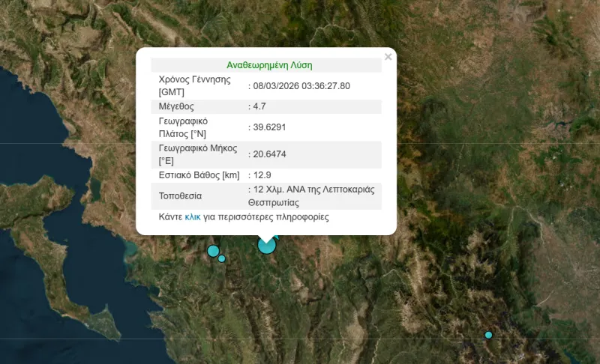Click the small earthquake marker at bottom right
The image size is (600, 364).
pyautogui.click(x=488, y=335)
